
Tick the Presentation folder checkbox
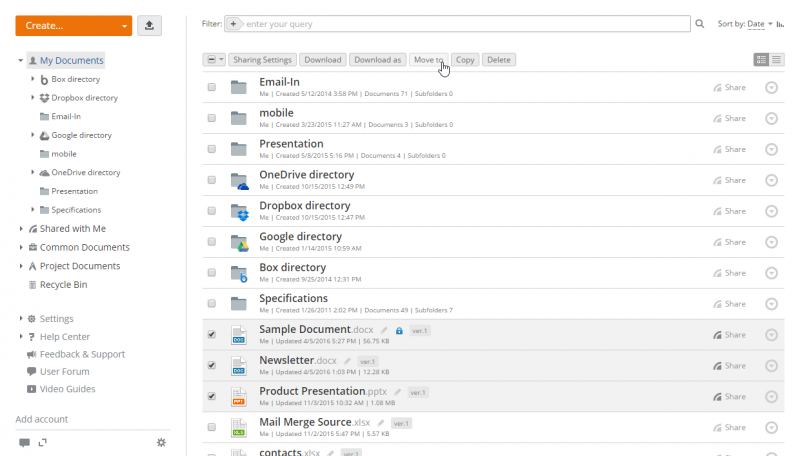click(211, 149)
